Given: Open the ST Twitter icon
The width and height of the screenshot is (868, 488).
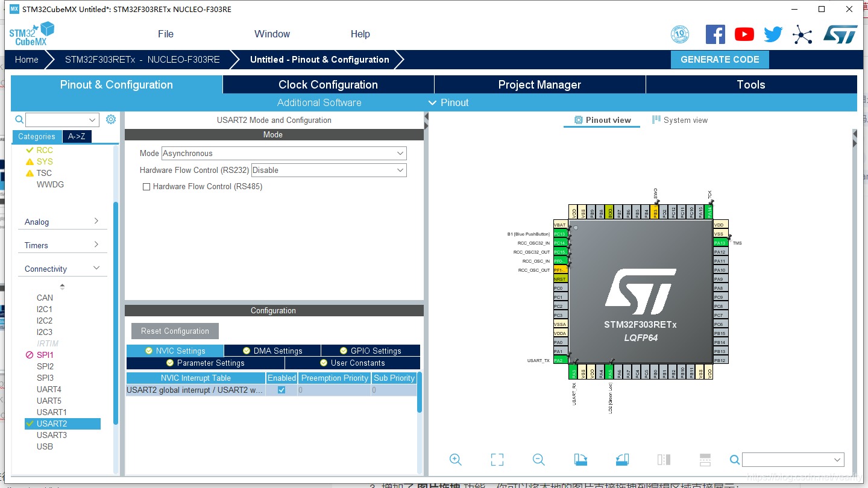Looking at the screenshot, I should click(773, 34).
